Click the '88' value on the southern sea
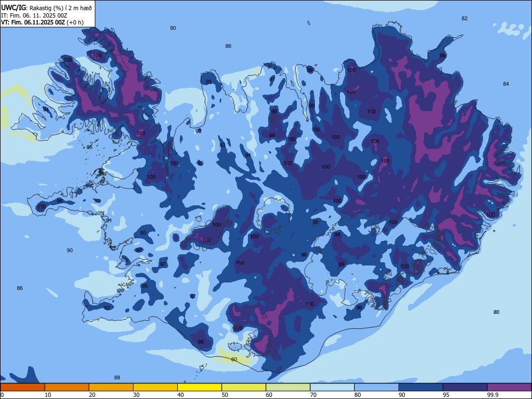This screenshot has width=532, height=399. click(117, 378)
